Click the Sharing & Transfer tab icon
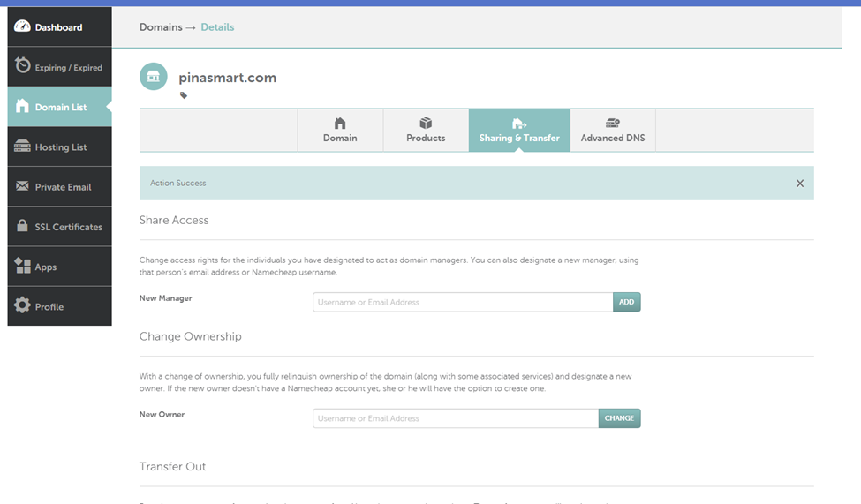The height and width of the screenshot is (504, 861). coord(519,123)
